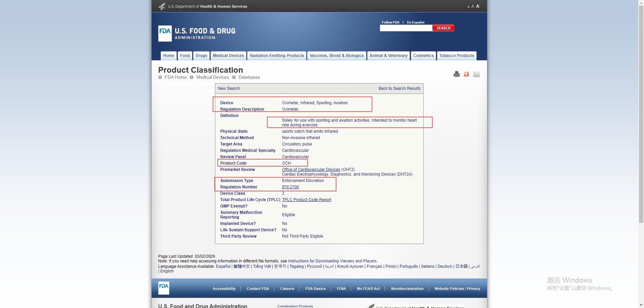The image size is (644, 308).
Task: Open the Contact FDA footer link
Action: (258, 289)
